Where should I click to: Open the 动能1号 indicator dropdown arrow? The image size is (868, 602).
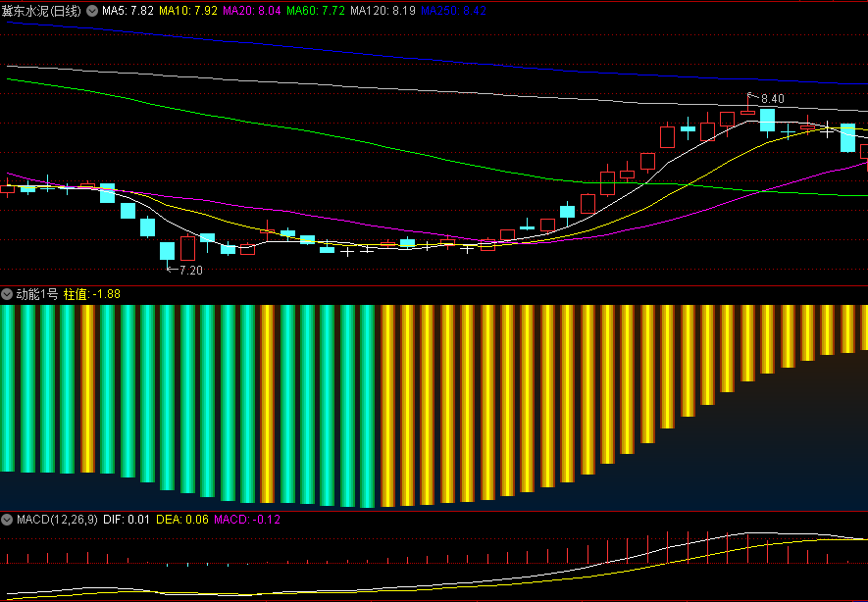pyautogui.click(x=7, y=294)
